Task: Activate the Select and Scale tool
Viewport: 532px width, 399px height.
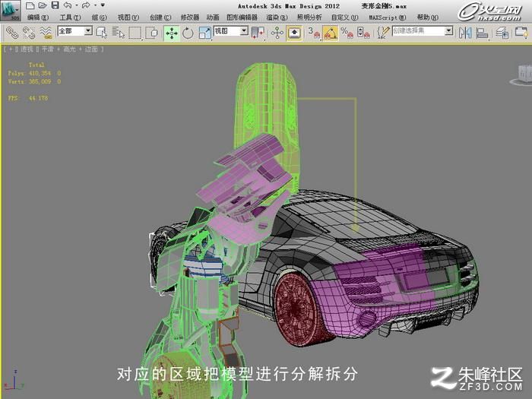Action: (x=204, y=33)
